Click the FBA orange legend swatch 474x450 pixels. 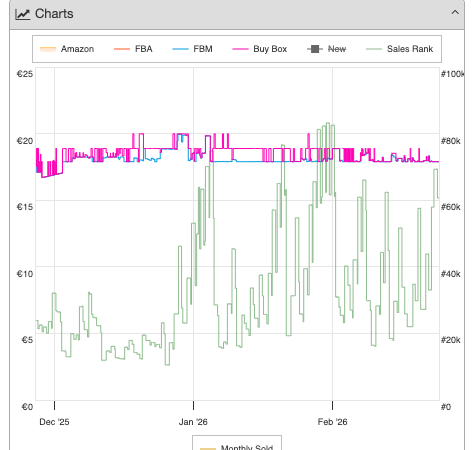(122, 49)
